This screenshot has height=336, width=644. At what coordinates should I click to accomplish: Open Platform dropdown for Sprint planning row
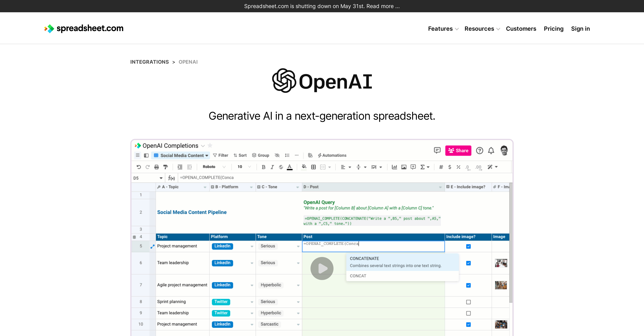tap(252, 302)
